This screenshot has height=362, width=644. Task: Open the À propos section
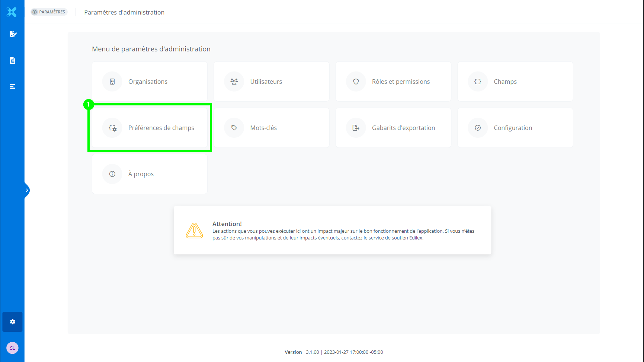(150, 174)
